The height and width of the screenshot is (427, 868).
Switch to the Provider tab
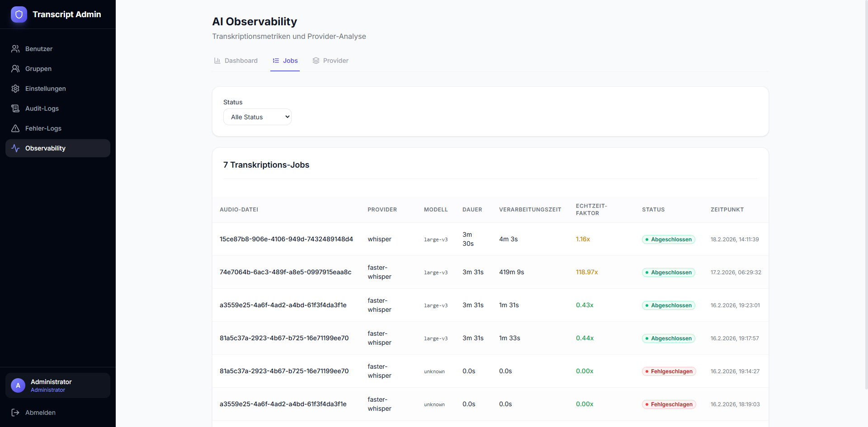[330, 61]
